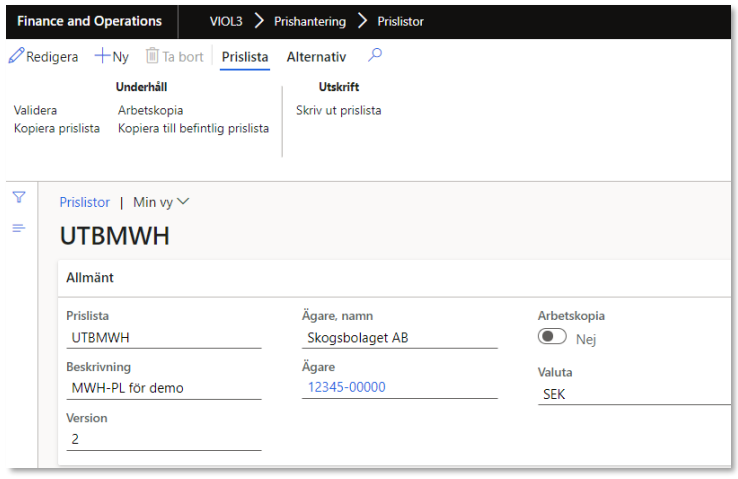Viewport: 738px width, 479px height.
Task: Open the filter funnel icon in sidebar
Action: [18, 197]
